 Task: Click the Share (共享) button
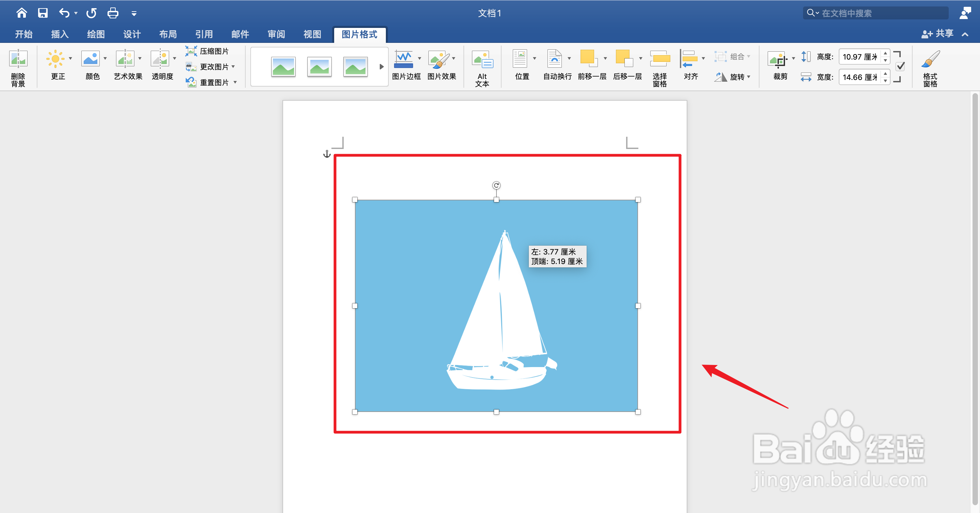click(x=938, y=34)
